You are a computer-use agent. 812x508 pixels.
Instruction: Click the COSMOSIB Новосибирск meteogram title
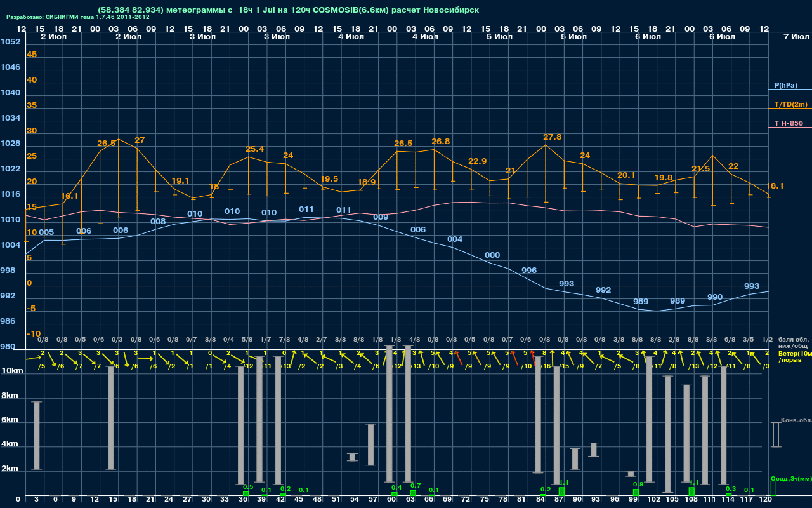pyautogui.click(x=289, y=10)
